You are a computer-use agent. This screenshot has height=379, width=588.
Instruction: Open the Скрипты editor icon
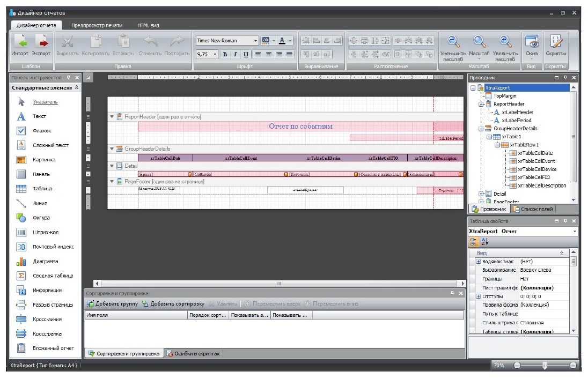pos(556,41)
